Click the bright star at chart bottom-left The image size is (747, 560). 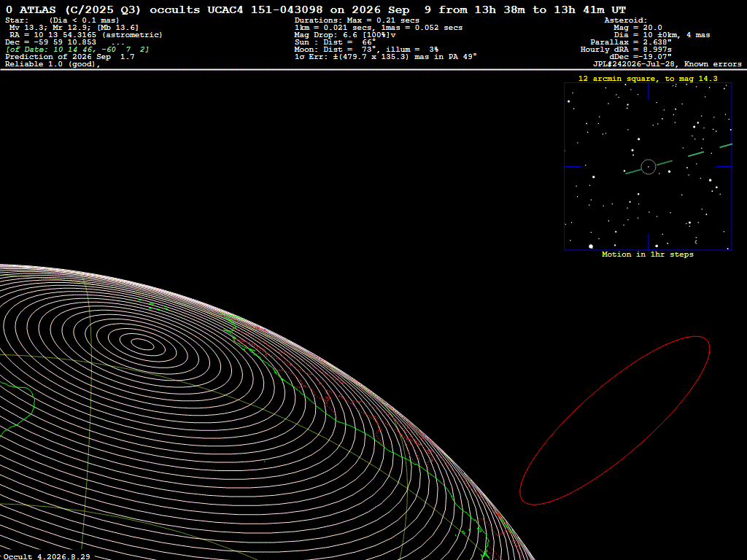(591, 246)
